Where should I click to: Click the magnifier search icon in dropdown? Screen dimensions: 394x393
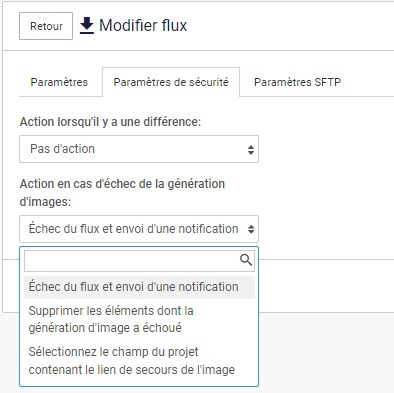coord(246,260)
